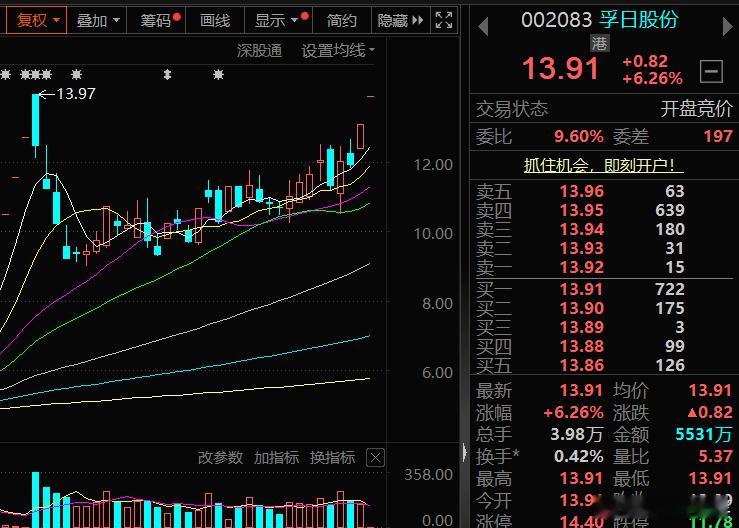Click the fullscreen expand icon

(444, 20)
